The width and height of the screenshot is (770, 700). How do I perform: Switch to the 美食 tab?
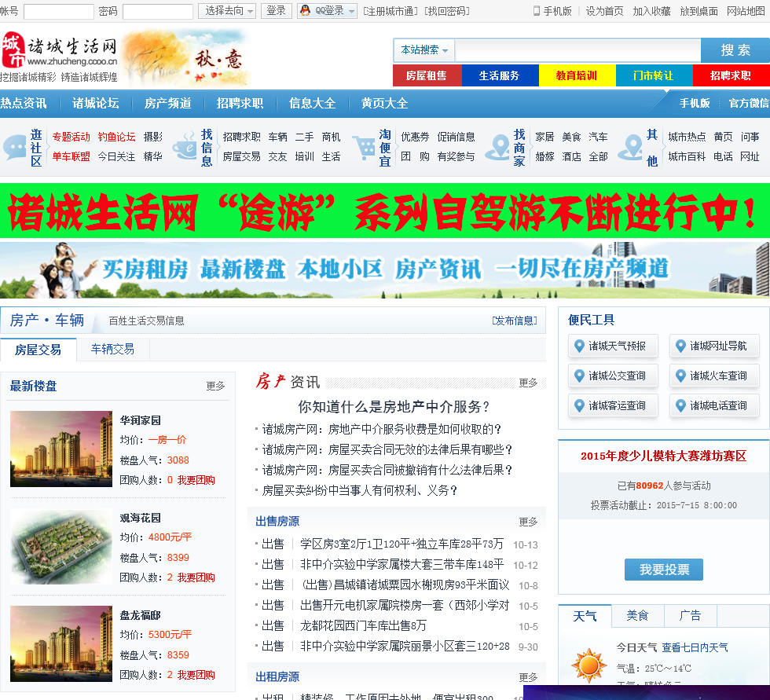click(637, 616)
